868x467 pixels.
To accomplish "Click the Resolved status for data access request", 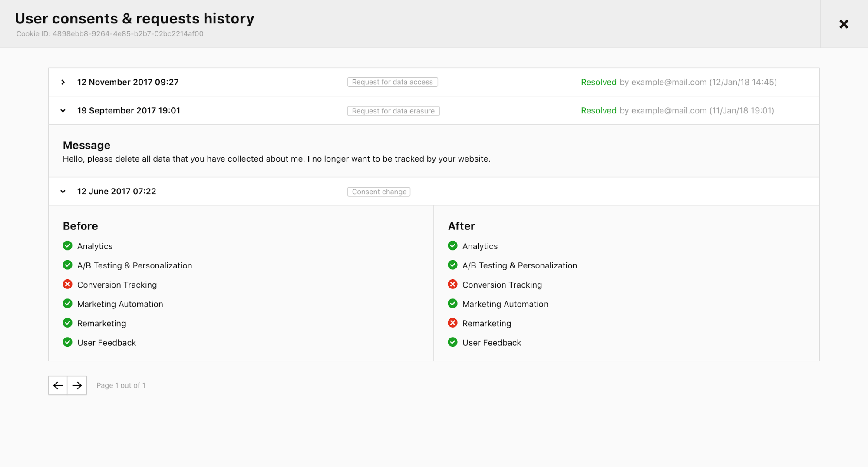I will click(x=598, y=82).
